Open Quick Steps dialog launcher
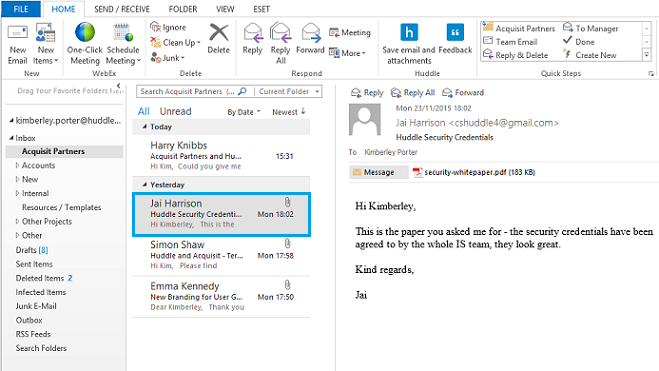 651,74
